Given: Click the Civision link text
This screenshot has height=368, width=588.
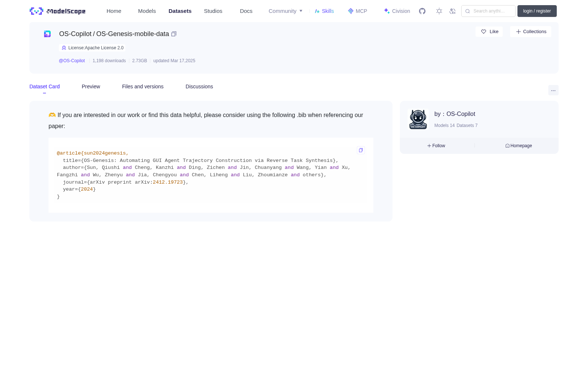Looking at the screenshot, I should point(401,11).
